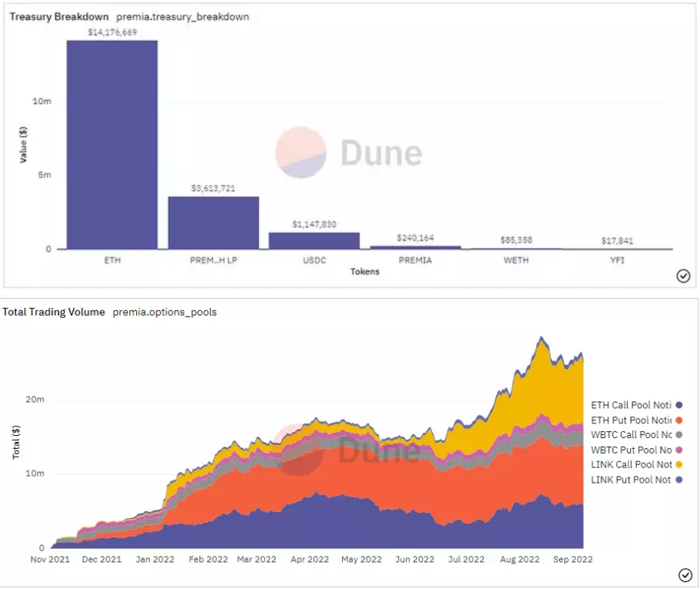
Task: Click the ETH Call Pool legend label
Action: point(631,405)
